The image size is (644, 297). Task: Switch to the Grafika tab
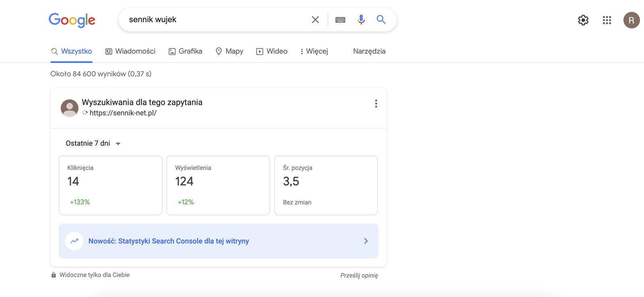tap(185, 51)
